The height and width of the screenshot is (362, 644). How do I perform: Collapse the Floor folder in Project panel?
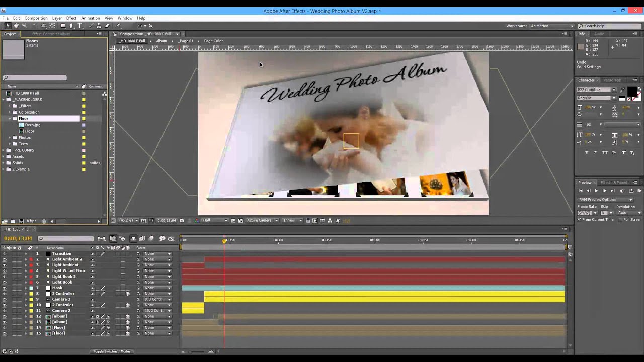pos(10,119)
